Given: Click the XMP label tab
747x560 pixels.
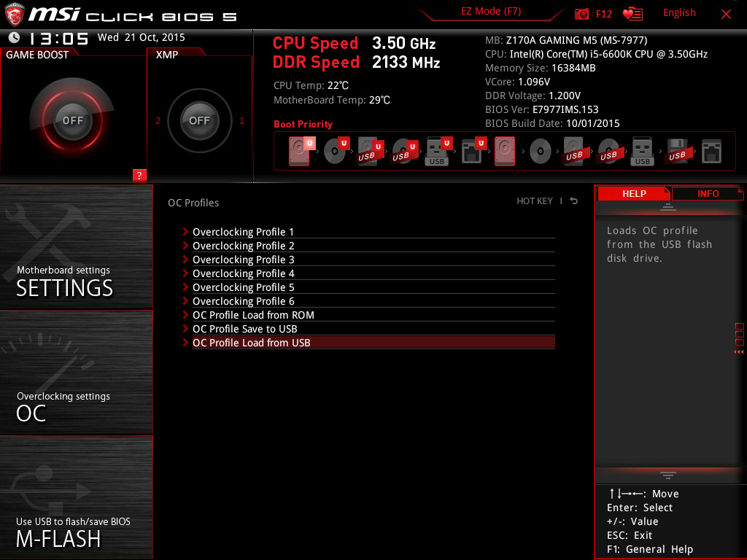Looking at the screenshot, I should 167,55.
